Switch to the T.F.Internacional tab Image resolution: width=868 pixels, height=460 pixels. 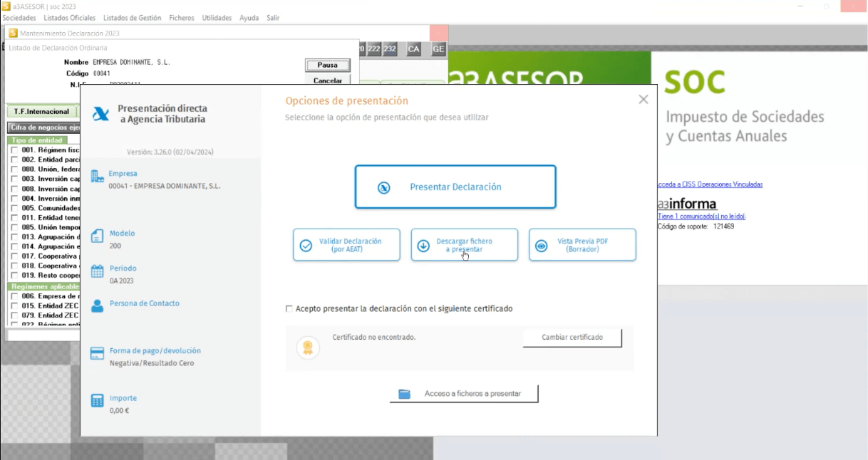pos(41,111)
